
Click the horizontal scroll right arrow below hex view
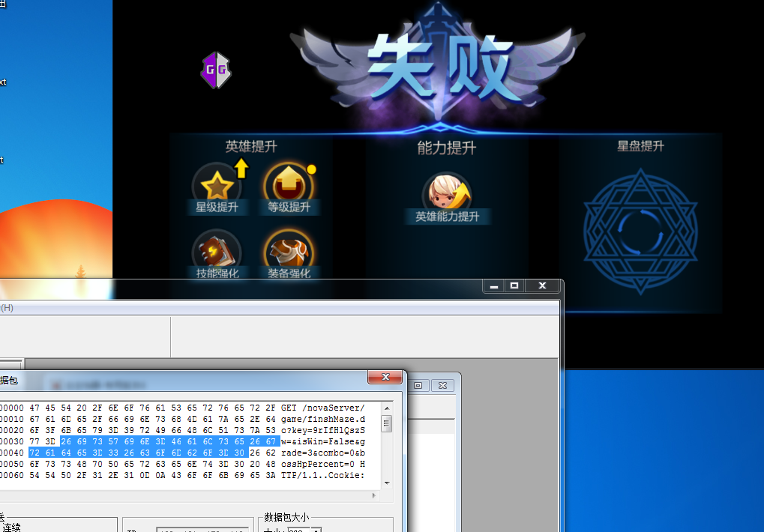pos(374,495)
